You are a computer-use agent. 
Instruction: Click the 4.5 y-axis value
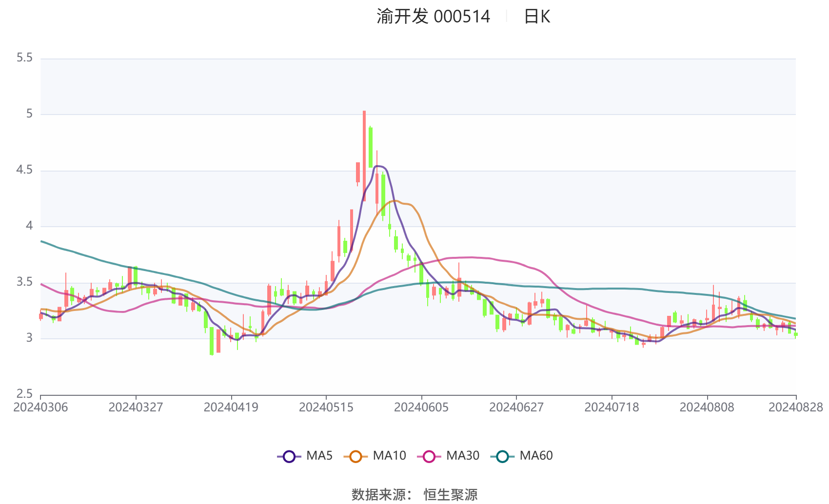[24, 170]
